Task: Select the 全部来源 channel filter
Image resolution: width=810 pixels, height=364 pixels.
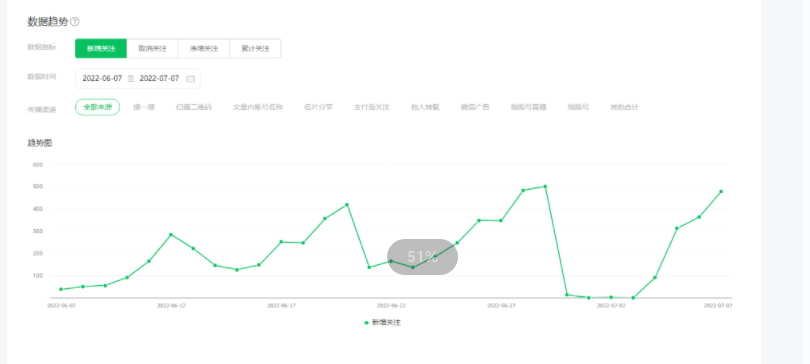Action: [x=98, y=107]
